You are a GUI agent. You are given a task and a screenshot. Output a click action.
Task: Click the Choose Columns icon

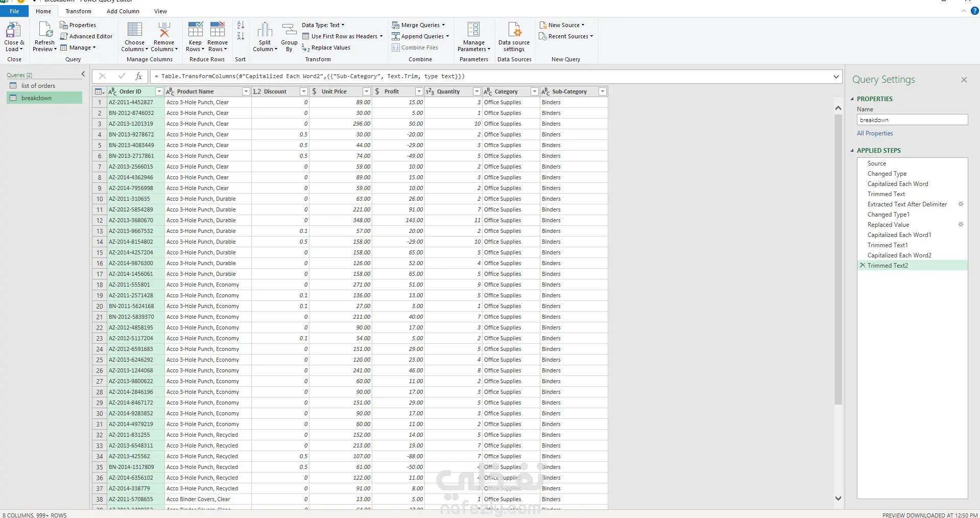(135, 30)
